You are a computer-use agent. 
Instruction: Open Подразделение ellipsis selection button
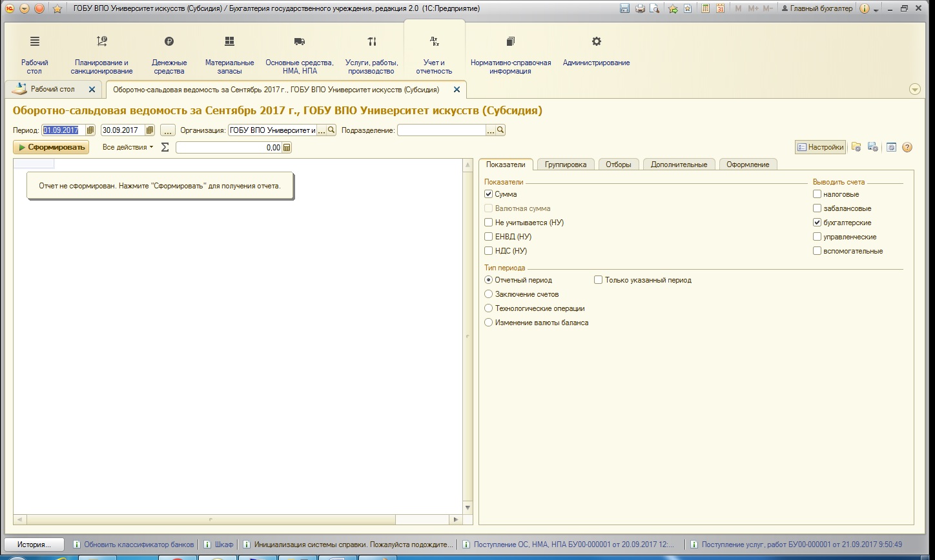(491, 130)
